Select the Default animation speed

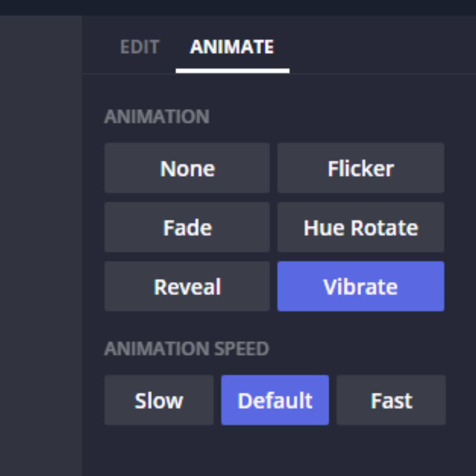(x=275, y=400)
